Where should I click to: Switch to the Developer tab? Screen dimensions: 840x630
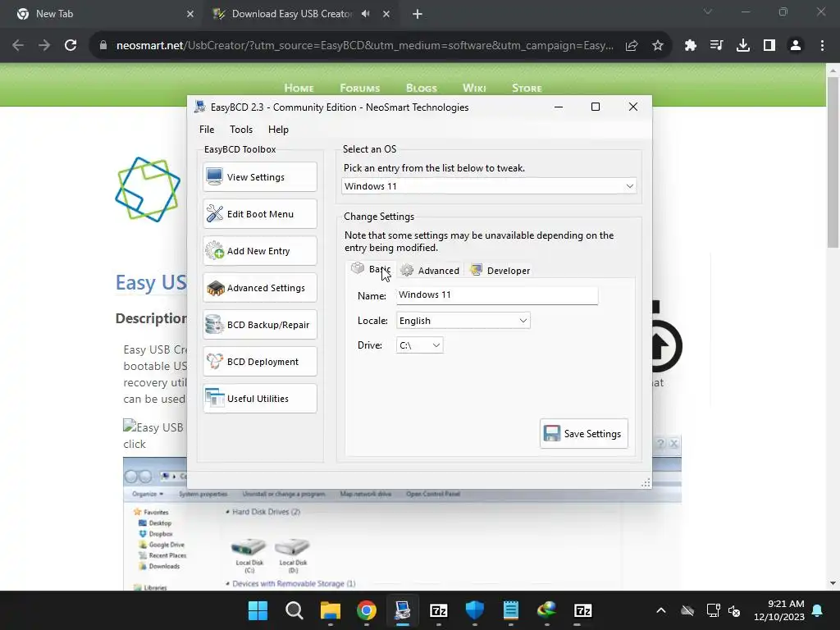[x=500, y=271]
